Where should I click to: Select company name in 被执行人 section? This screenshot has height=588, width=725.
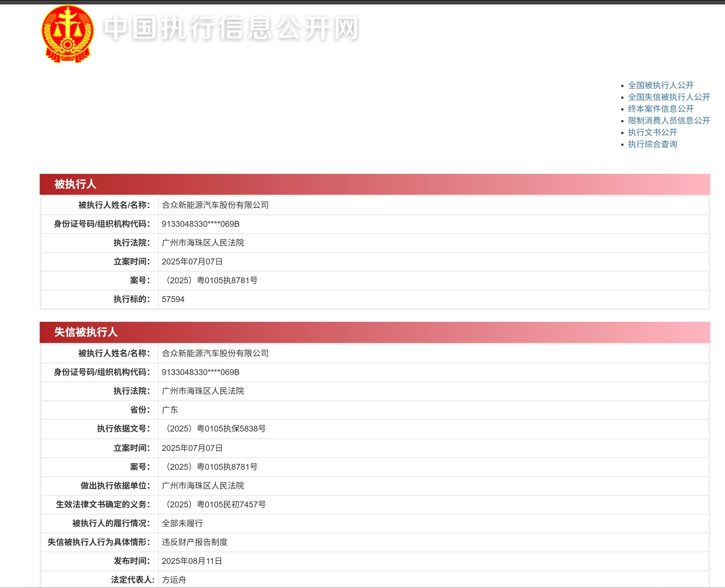[x=215, y=205]
